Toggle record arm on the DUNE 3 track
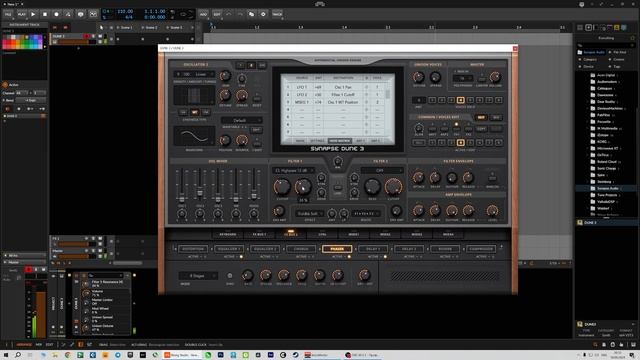 pos(86,36)
